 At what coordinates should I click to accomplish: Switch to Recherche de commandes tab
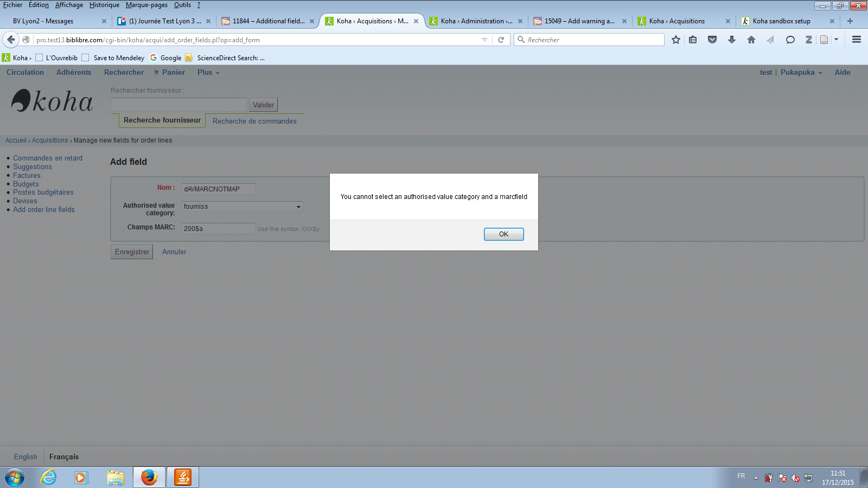coord(254,121)
